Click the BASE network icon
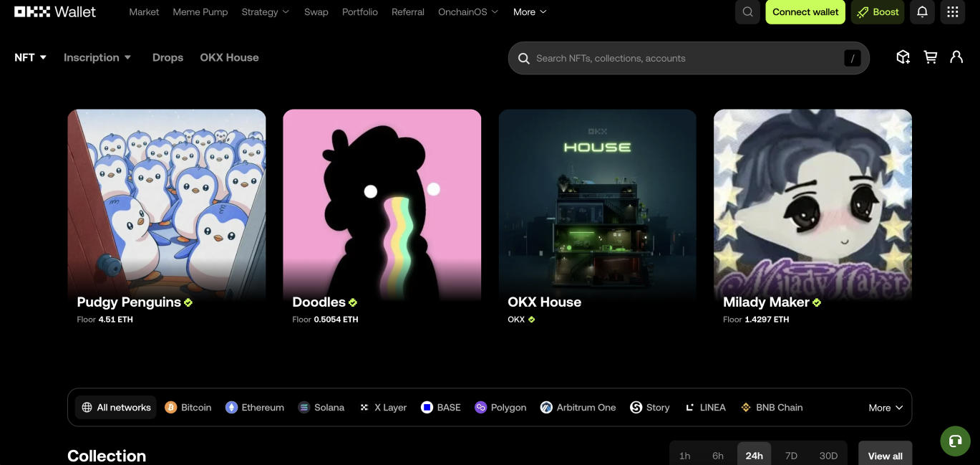Image resolution: width=980 pixels, height=465 pixels. 427,407
